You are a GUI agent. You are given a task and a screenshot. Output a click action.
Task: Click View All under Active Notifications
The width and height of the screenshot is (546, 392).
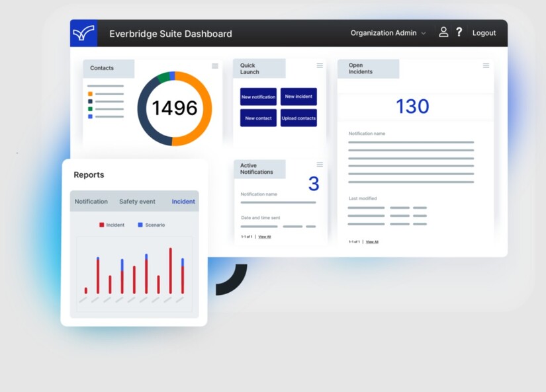point(264,237)
